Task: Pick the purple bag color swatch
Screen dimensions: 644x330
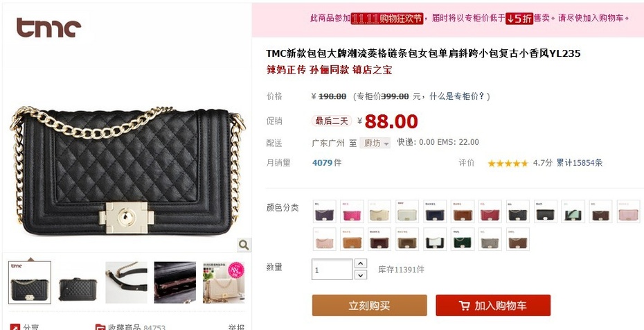Action: click(x=325, y=211)
